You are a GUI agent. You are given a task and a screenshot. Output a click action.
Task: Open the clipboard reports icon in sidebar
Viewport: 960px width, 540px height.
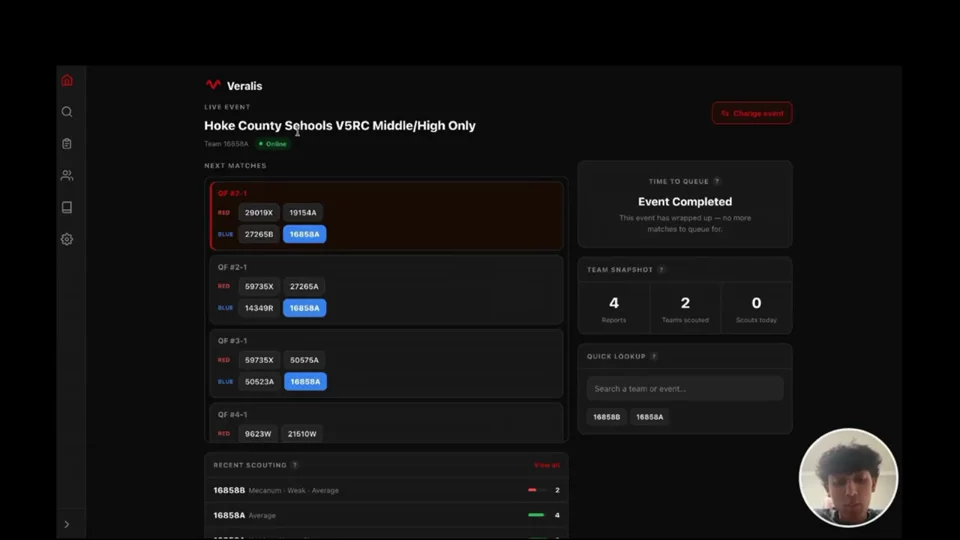coord(67,144)
